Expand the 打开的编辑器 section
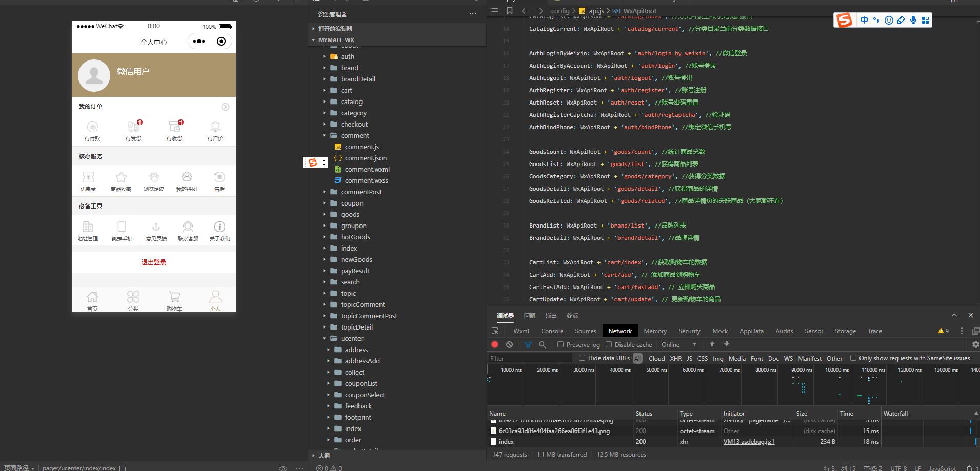This screenshot has height=471, width=980. tap(314, 29)
